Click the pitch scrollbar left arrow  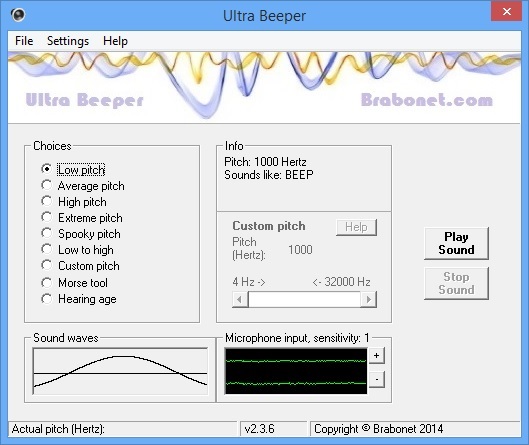pos(240,299)
